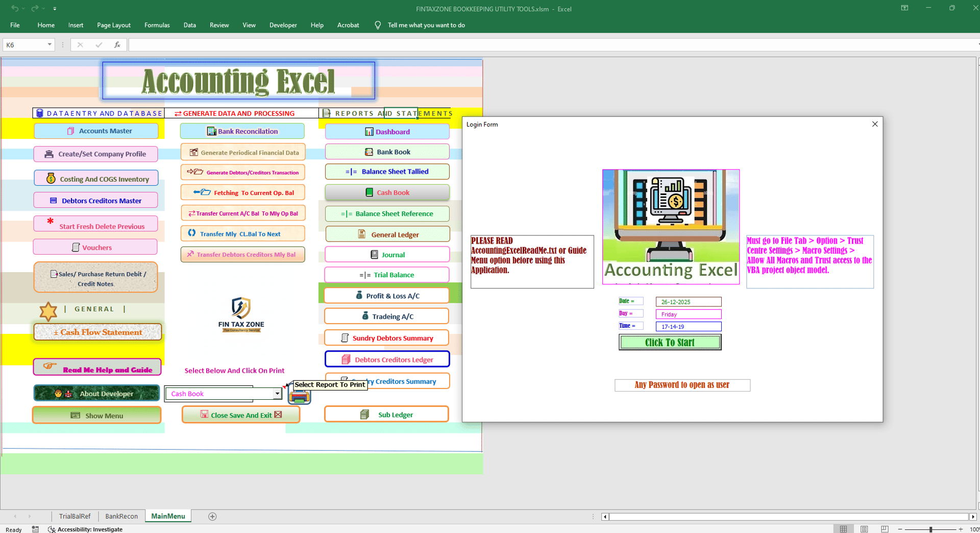Add a new sheet with plus icon
The width and height of the screenshot is (980, 533).
(212, 517)
